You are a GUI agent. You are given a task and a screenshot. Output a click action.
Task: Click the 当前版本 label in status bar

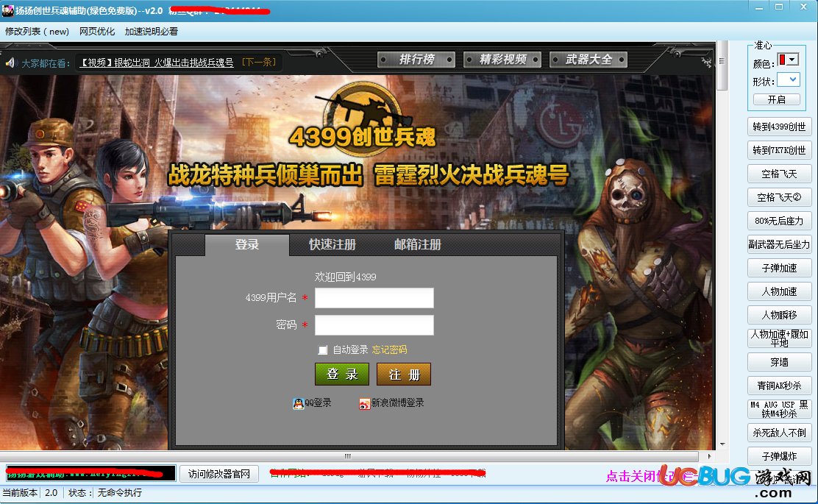[20, 492]
